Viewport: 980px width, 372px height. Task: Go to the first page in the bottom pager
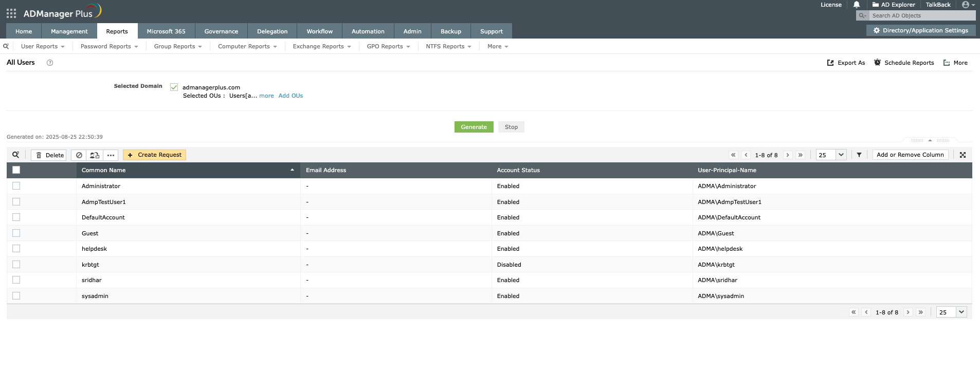coord(854,312)
